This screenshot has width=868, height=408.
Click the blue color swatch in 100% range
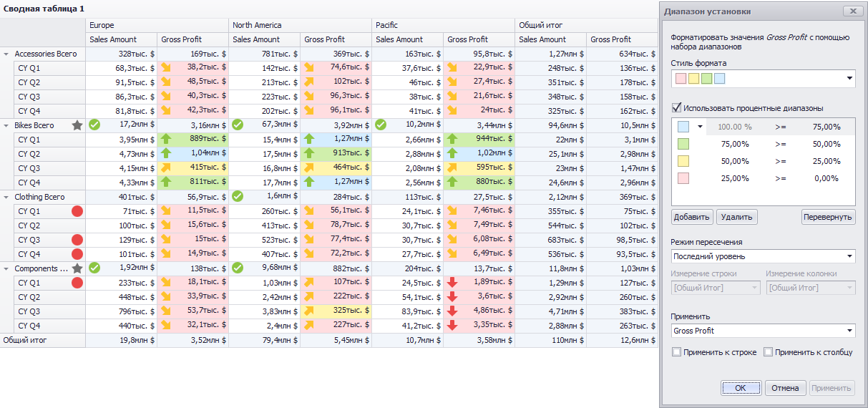[x=683, y=127]
